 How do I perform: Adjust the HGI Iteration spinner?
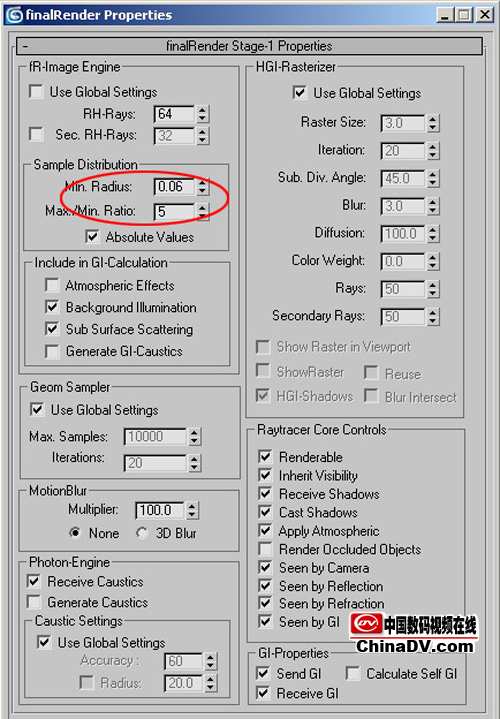[x=433, y=151]
